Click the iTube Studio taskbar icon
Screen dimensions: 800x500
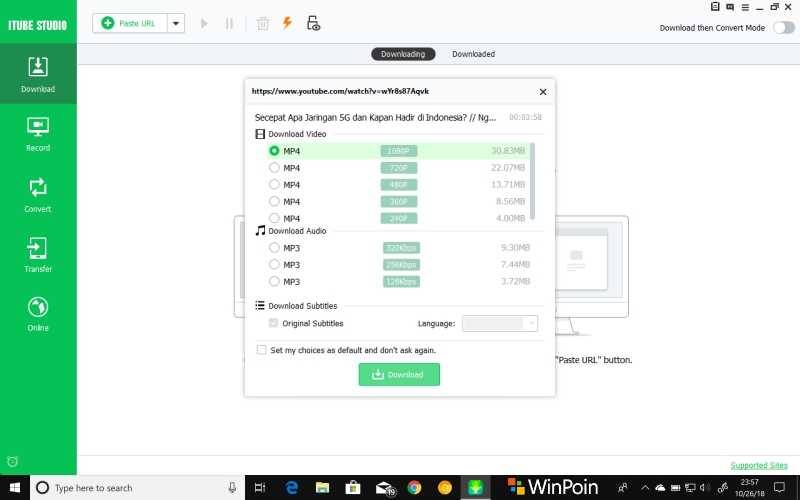476,488
